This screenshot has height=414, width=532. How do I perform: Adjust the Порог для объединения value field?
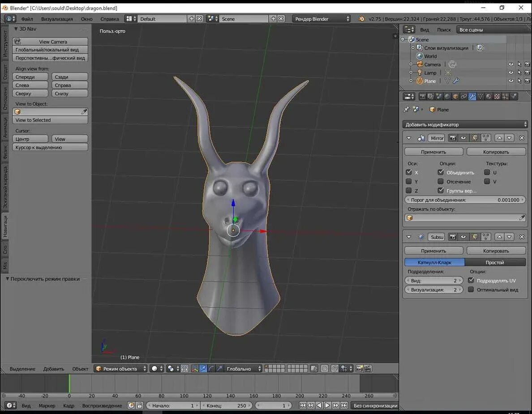[x=465, y=200]
